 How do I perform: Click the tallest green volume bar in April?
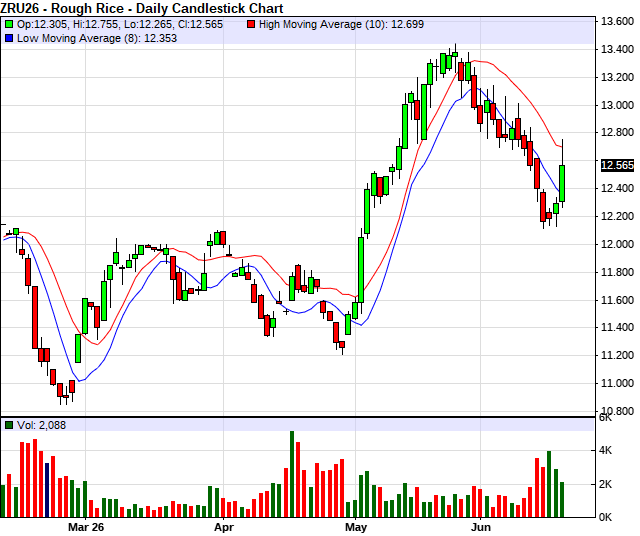click(292, 474)
